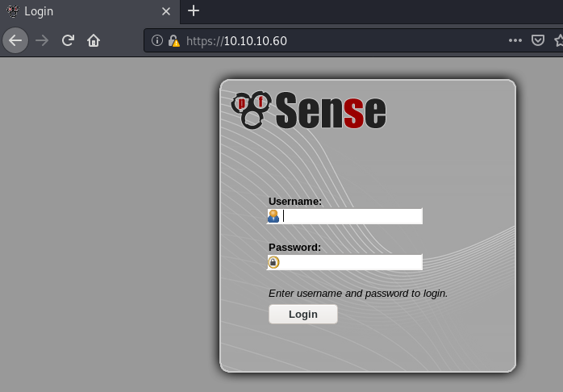Bookmark this page with the star icon
563x392 pixels.
coord(559,40)
